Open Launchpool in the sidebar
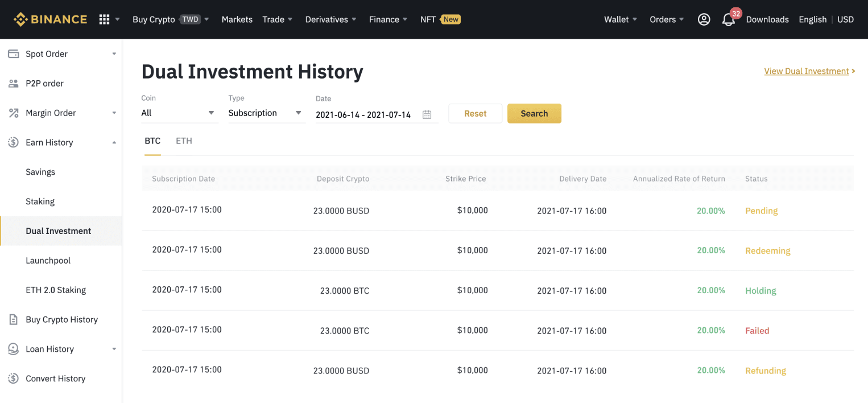 (x=48, y=261)
